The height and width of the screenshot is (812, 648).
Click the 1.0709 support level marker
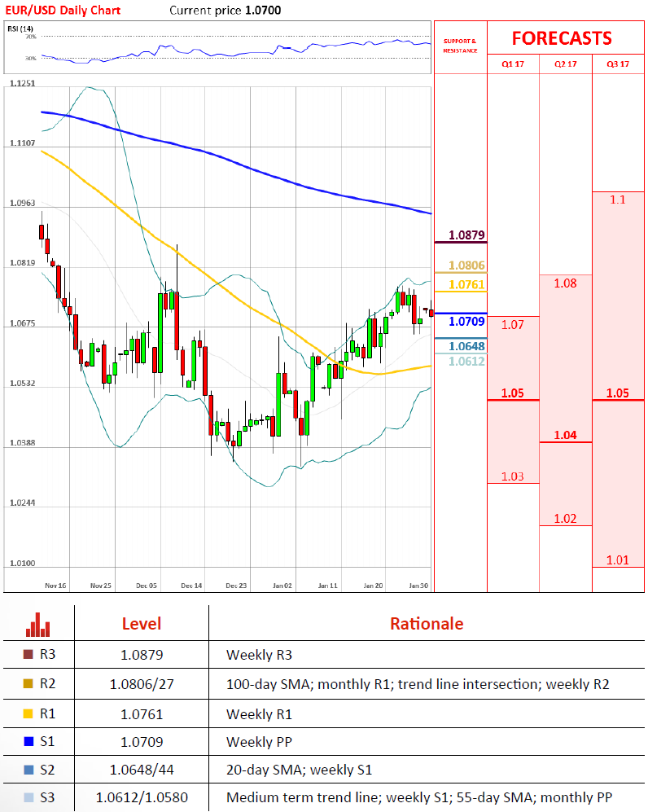466,322
